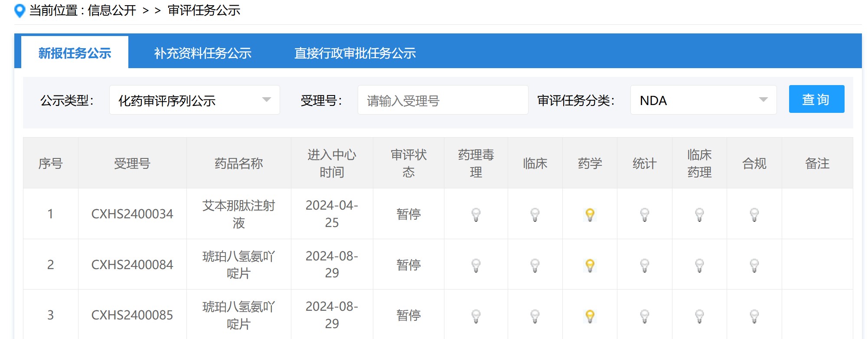
Task: Click 合规 bulb for CXHS2400034
Action: [x=754, y=214]
